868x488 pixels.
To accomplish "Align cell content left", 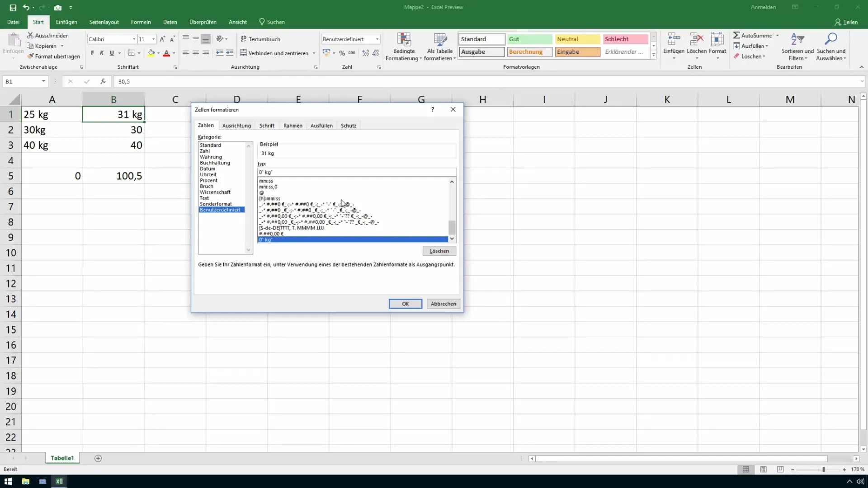I will [x=186, y=53].
